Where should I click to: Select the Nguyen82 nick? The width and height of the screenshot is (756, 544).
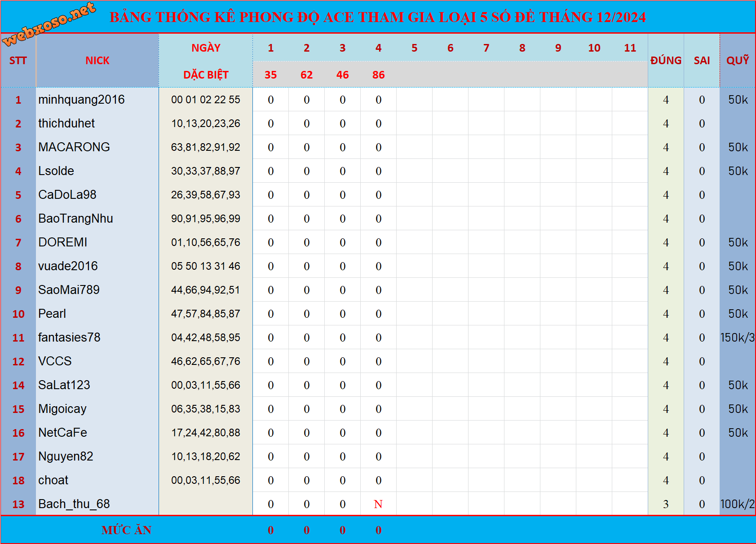[x=66, y=456]
